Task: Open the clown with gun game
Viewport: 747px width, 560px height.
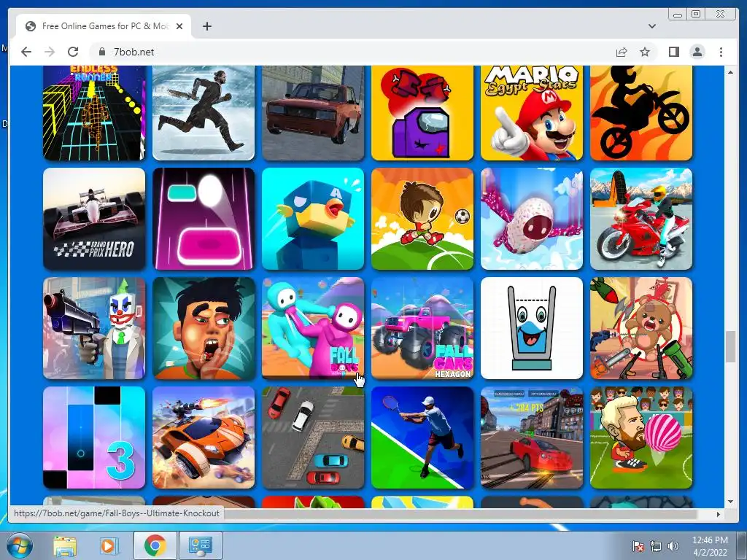Action: tap(94, 328)
